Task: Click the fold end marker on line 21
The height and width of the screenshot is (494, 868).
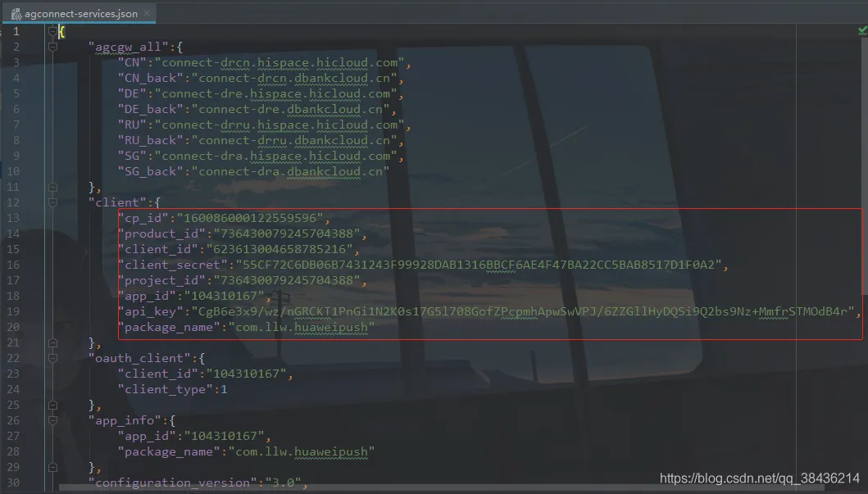Action: (52, 342)
